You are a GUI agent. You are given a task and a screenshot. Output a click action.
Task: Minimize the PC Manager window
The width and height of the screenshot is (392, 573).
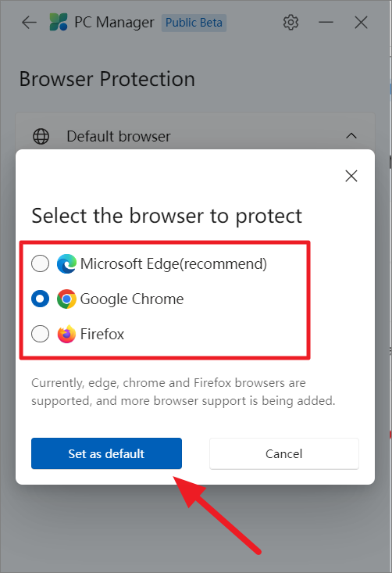coord(326,23)
